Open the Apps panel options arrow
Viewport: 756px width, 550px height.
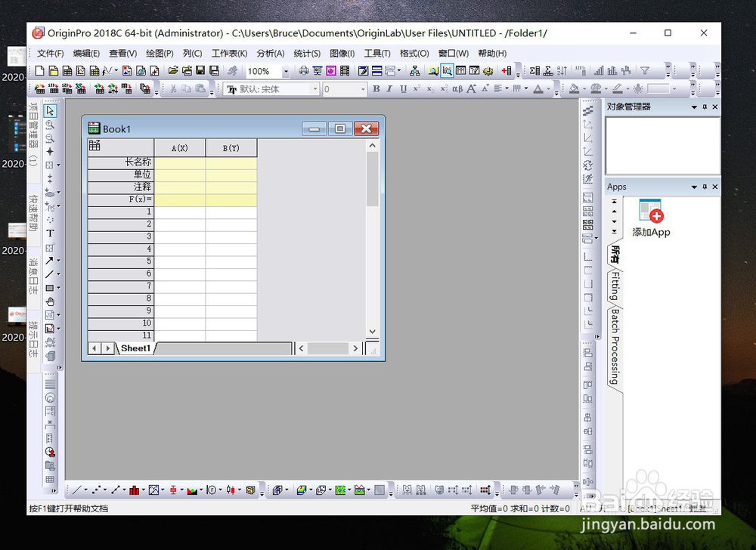point(694,187)
